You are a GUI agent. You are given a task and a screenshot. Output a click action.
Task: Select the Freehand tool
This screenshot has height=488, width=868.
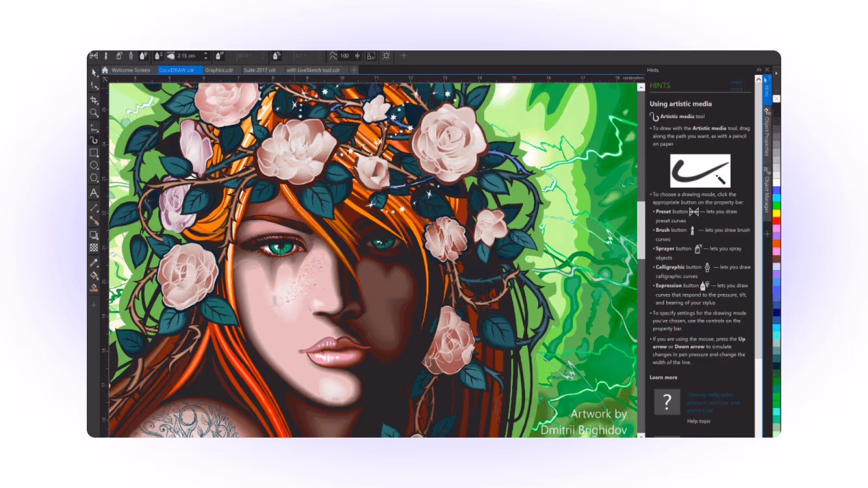pyautogui.click(x=94, y=128)
